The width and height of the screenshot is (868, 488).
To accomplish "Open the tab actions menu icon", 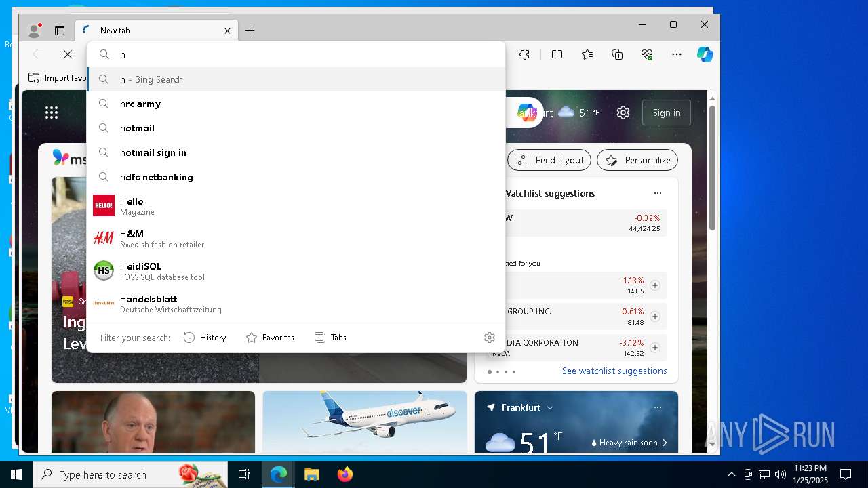I will coord(60,30).
